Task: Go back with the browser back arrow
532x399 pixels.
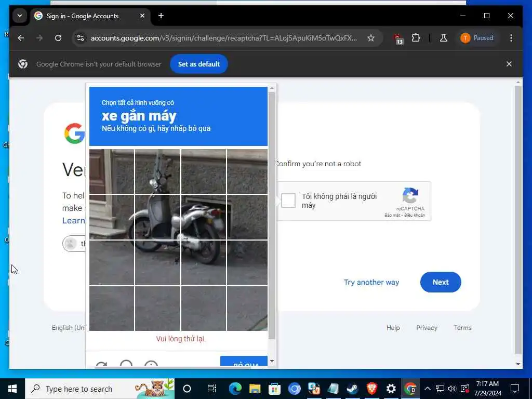Action: pos(21,38)
